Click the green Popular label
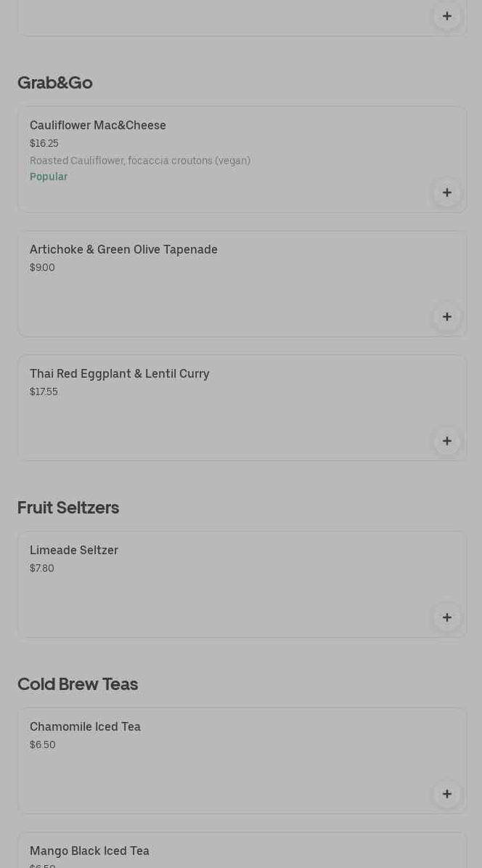This screenshot has height=868, width=482. coord(49,177)
